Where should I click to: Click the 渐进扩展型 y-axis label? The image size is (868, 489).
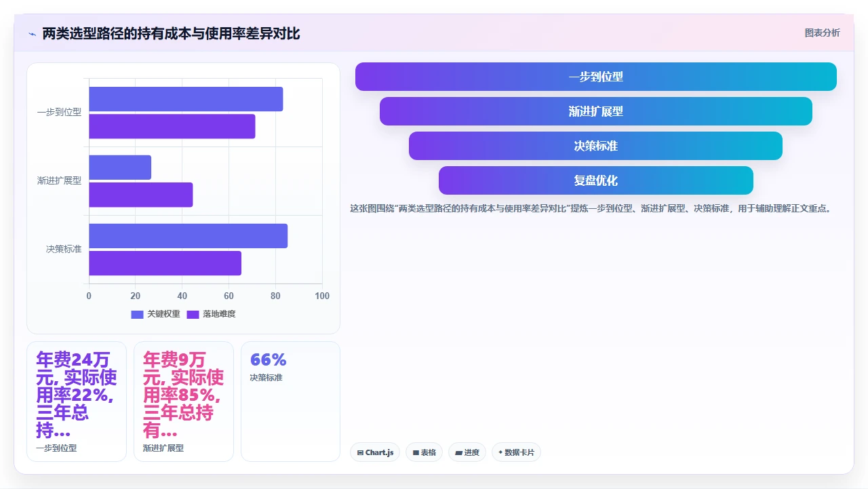pyautogui.click(x=59, y=181)
